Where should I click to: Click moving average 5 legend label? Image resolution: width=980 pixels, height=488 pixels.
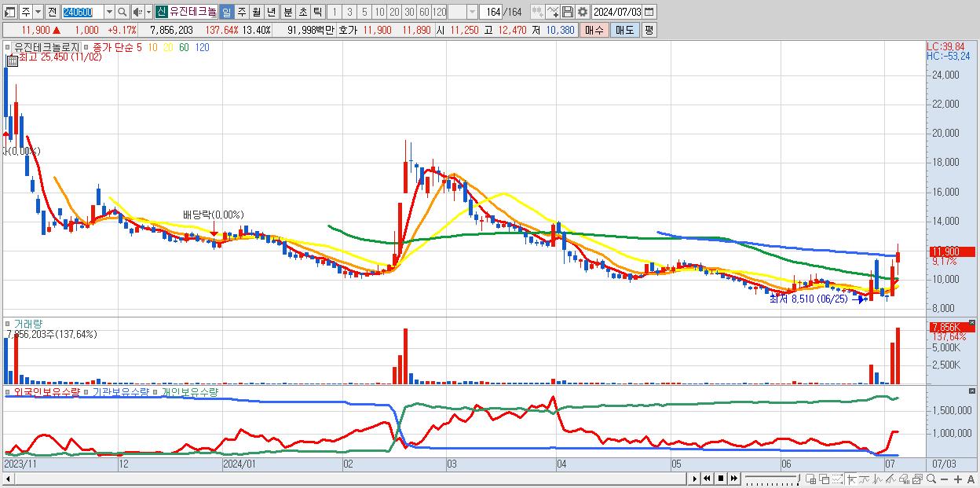click(139, 47)
